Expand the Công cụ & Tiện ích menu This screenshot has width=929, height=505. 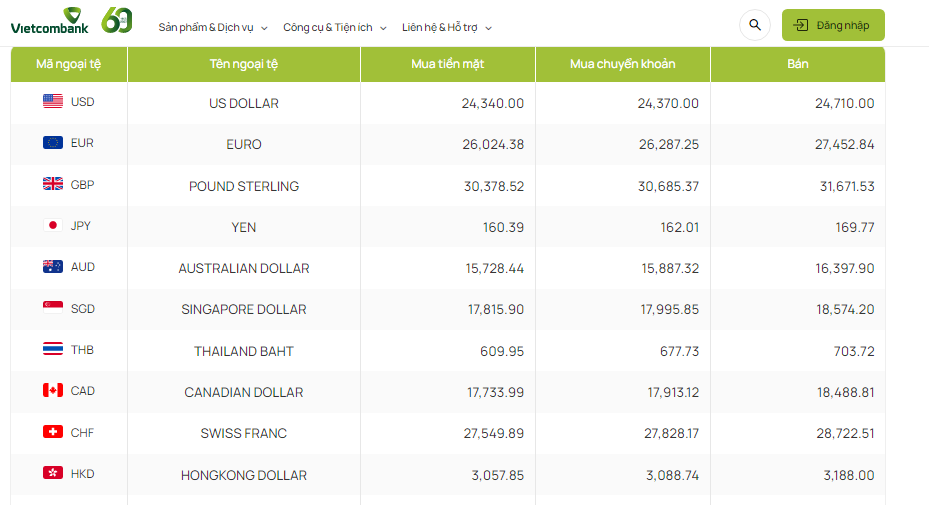[x=334, y=27]
